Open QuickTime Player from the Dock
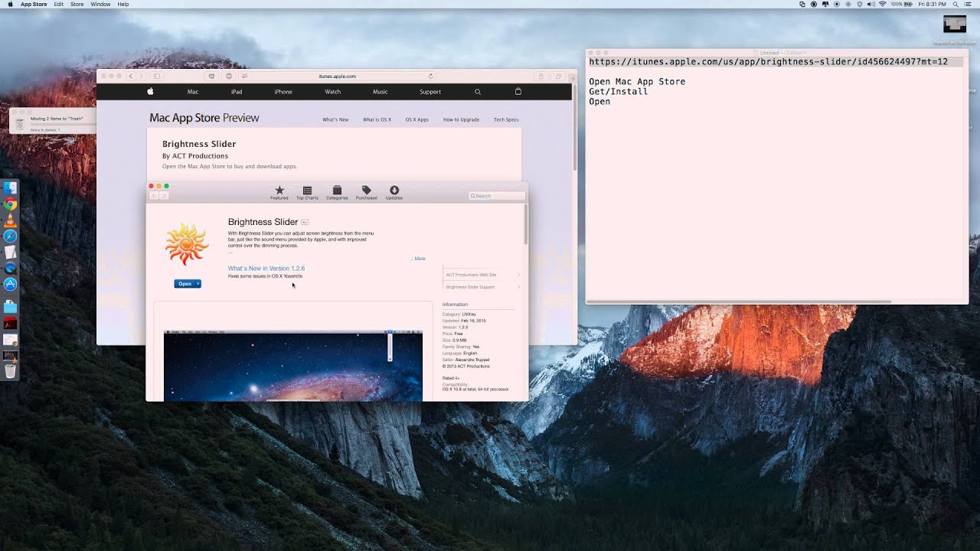 [10, 268]
